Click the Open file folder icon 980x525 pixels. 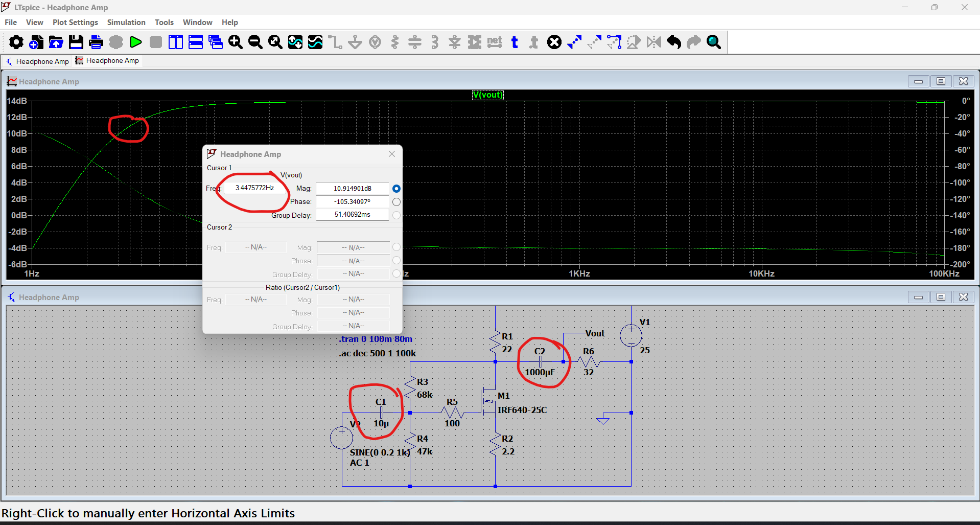tap(56, 42)
